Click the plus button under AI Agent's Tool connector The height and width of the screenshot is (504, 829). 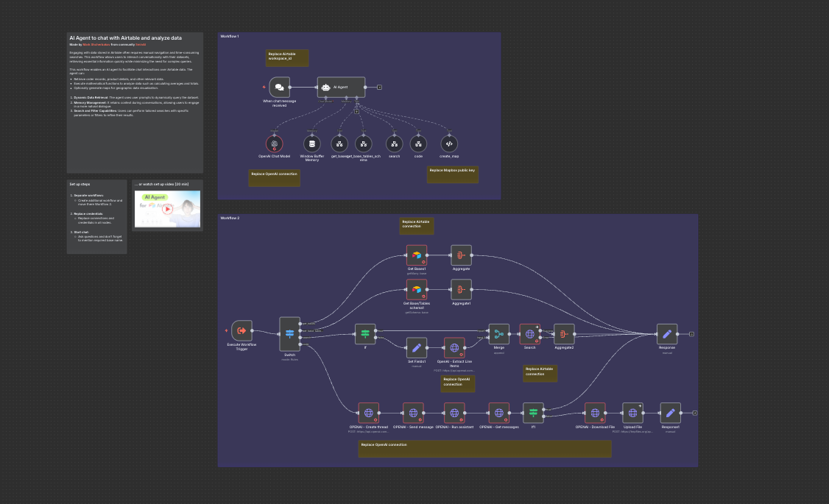pos(356,112)
